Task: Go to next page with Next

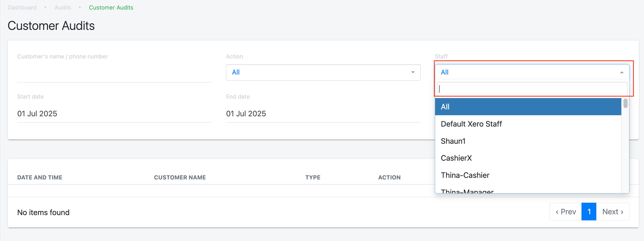Action: tap(613, 212)
